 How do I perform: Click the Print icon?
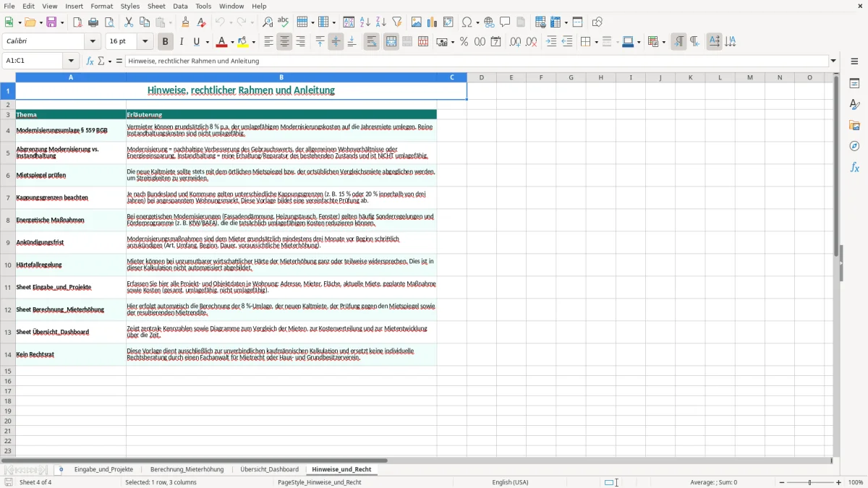click(x=93, y=22)
